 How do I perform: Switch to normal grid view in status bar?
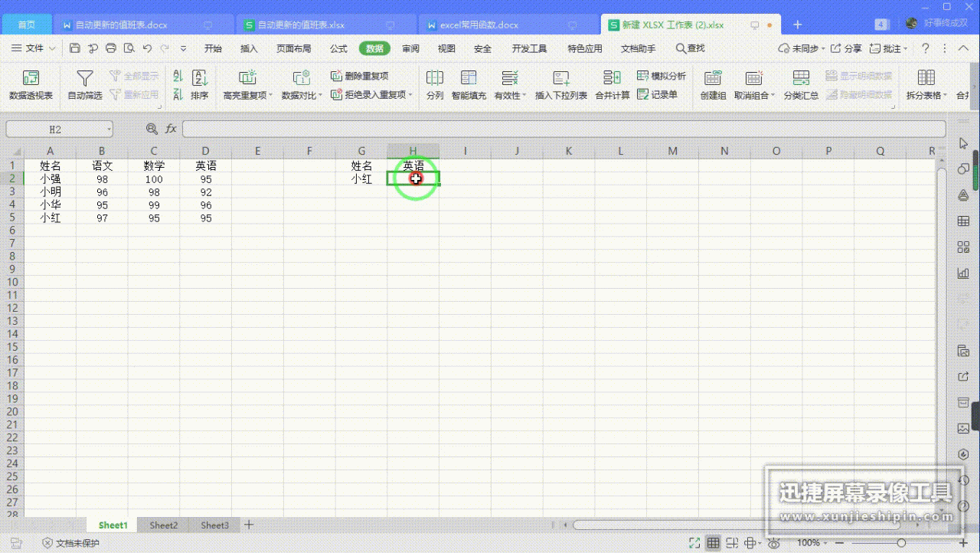coord(714,543)
